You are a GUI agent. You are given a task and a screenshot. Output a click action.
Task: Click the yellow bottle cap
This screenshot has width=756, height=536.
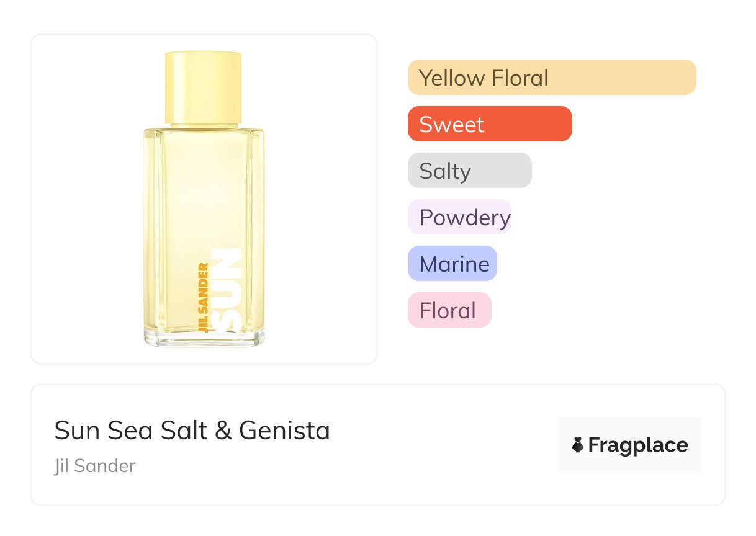tap(203, 87)
